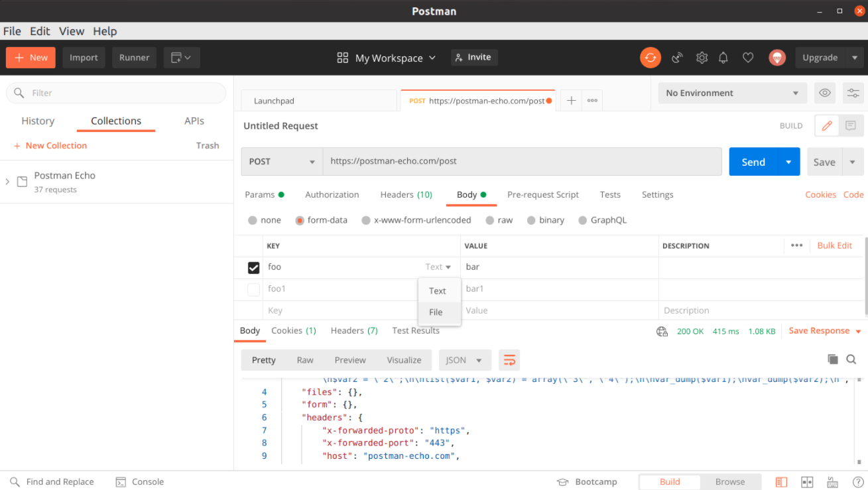Select the GraphQL radio button
Viewport: 868px width, 490px height.
coord(583,220)
